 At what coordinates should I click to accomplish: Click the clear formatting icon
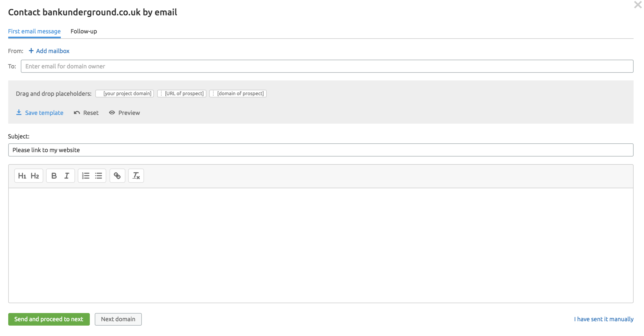tap(136, 176)
